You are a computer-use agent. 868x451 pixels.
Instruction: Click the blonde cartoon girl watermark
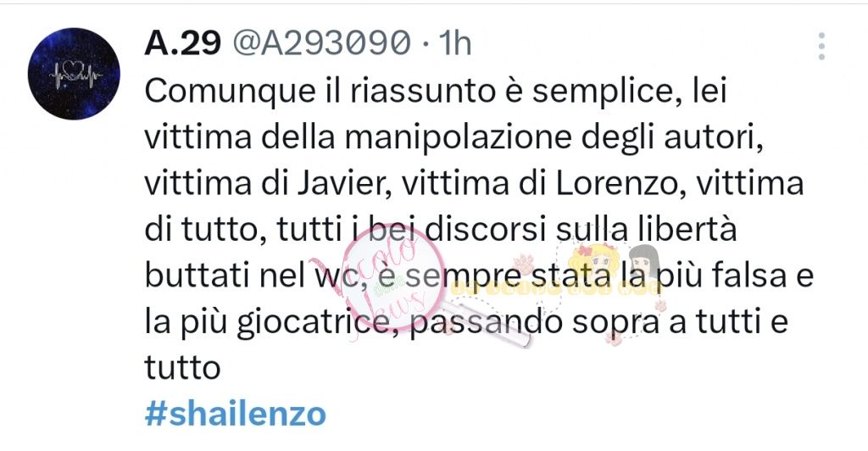click(593, 264)
